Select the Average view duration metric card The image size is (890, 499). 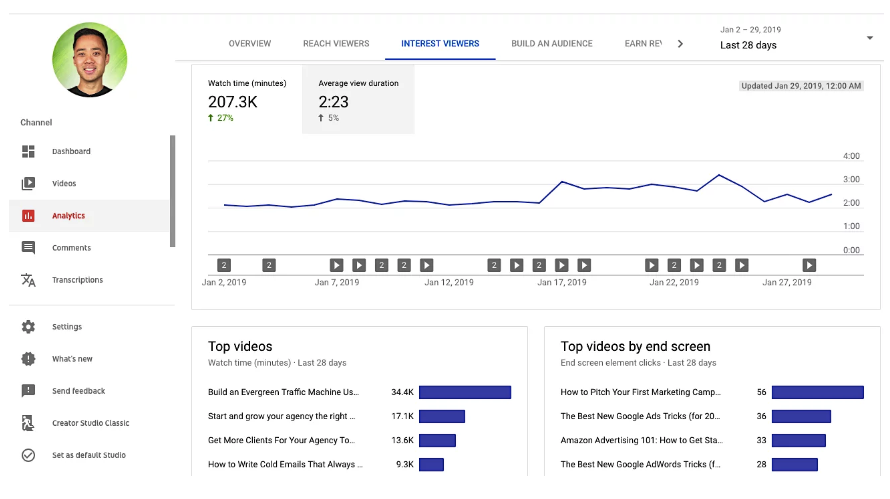(x=358, y=100)
